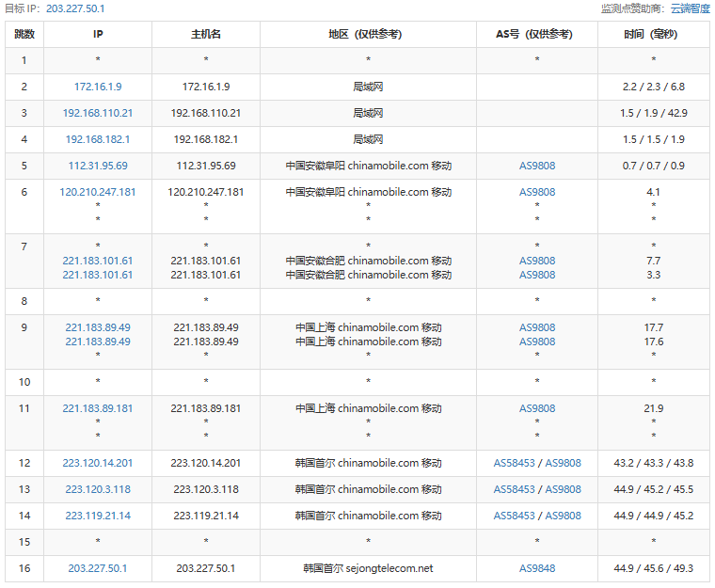The image size is (715, 588).
Task: Select the hop number 16 cell
Action: 24,569
